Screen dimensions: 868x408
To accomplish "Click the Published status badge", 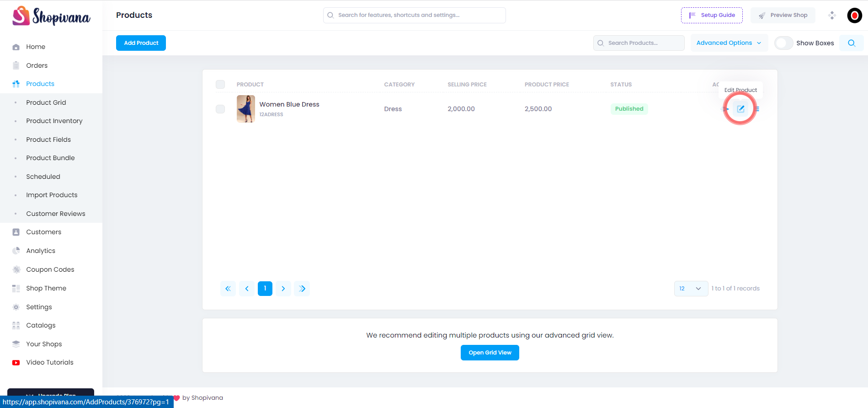I will [629, 109].
